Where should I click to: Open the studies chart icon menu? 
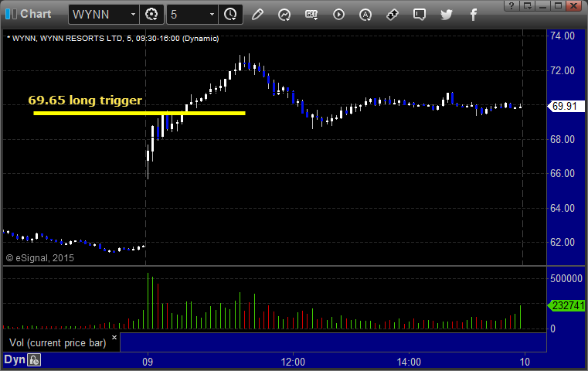284,15
